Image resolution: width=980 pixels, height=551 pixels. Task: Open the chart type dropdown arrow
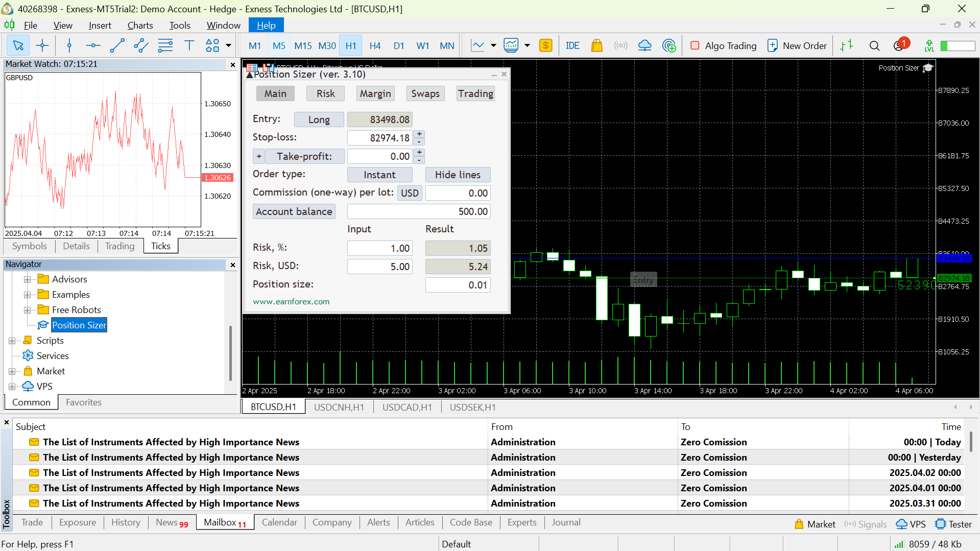pos(493,46)
